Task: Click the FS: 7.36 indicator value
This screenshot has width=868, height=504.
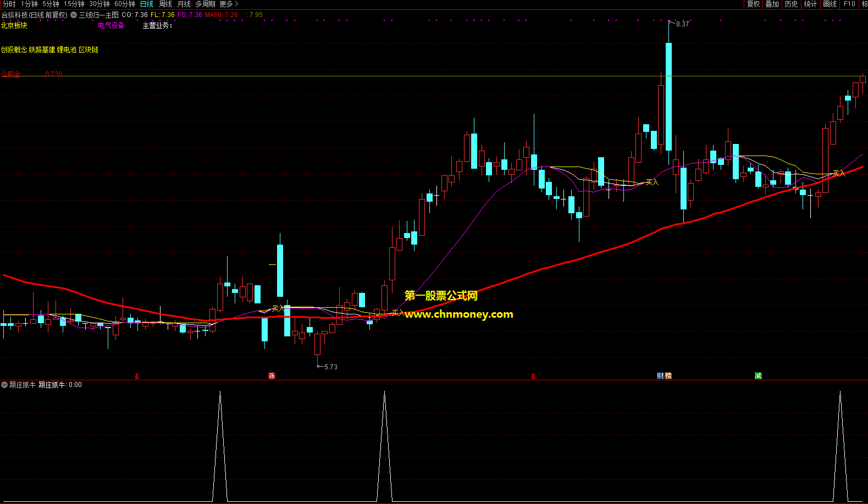Action: (190, 15)
